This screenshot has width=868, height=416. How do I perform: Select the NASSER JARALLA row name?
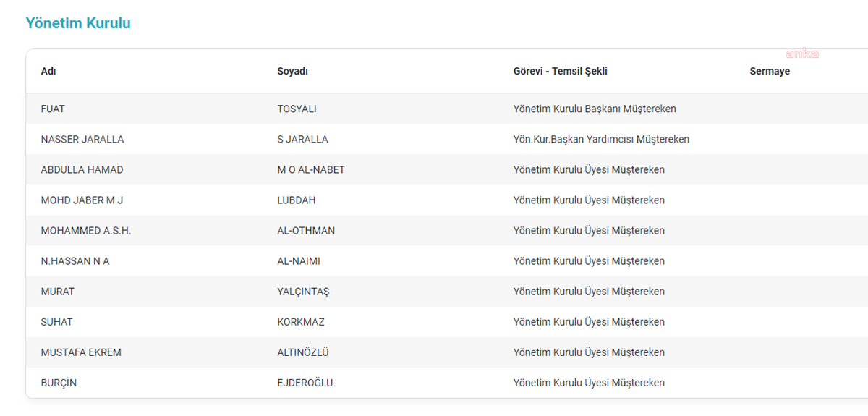pyautogui.click(x=82, y=140)
